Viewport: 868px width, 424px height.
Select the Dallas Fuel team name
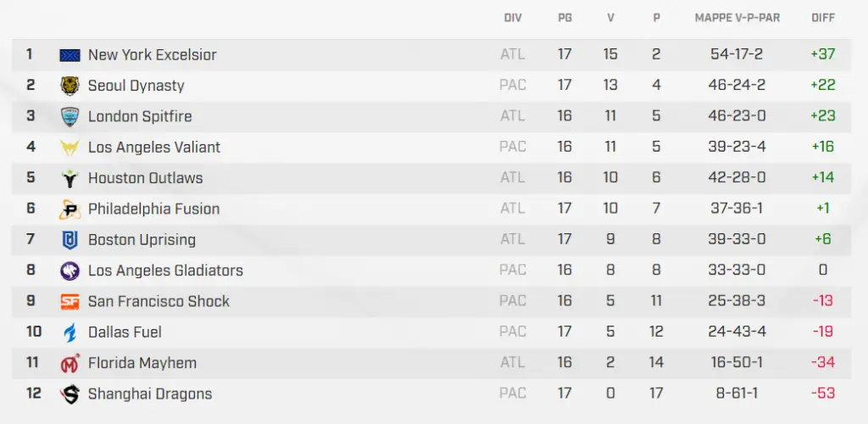pyautogui.click(x=125, y=332)
